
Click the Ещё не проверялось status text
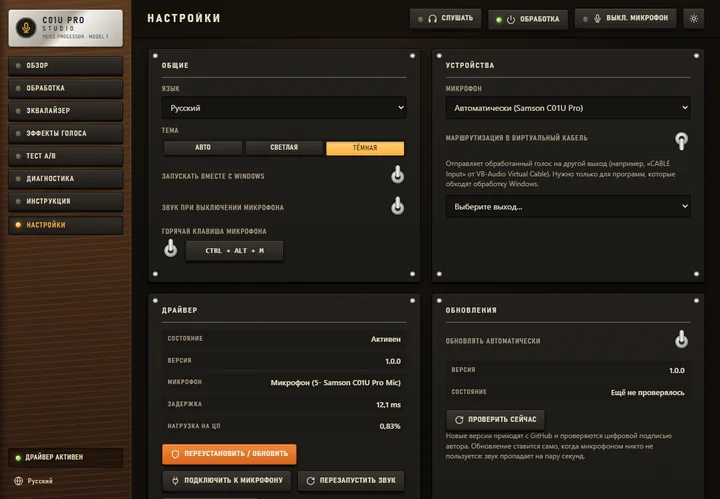tap(647, 392)
